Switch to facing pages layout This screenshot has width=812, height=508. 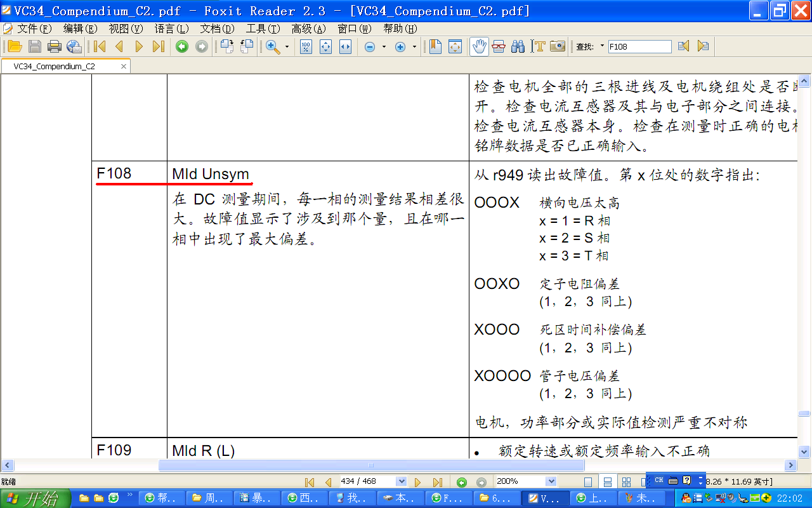pos(626,482)
